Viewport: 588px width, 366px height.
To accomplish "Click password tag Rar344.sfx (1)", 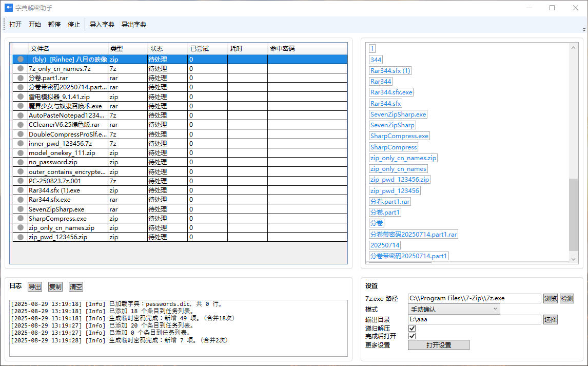I will click(x=390, y=70).
